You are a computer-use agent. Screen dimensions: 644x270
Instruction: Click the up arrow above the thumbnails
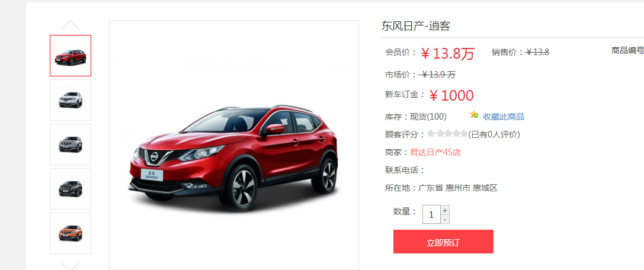[71, 25]
